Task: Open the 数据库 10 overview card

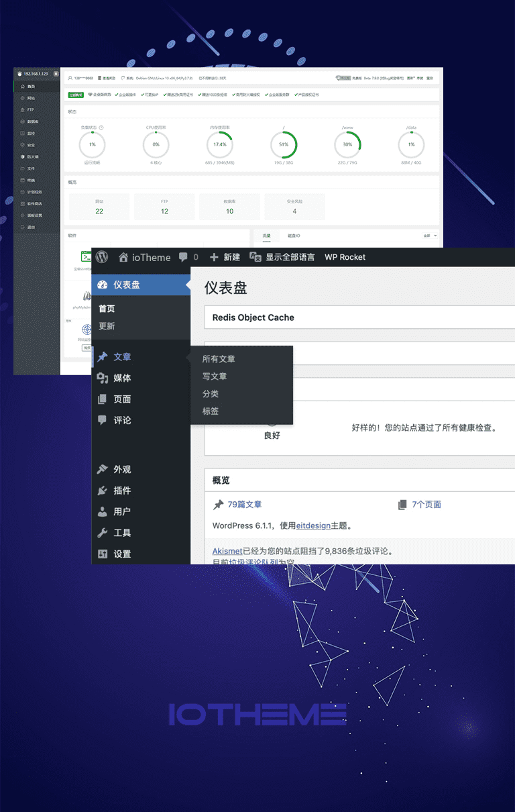Action: pyautogui.click(x=229, y=207)
